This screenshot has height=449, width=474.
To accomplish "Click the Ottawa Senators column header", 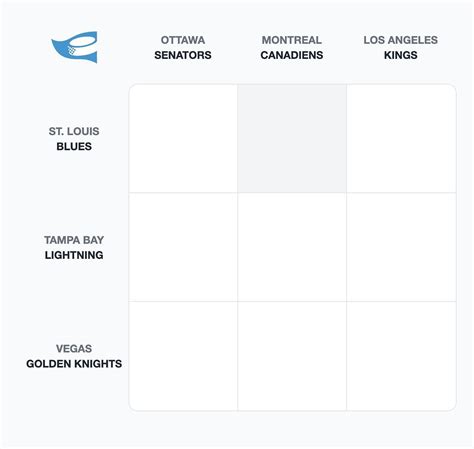I will [183, 47].
